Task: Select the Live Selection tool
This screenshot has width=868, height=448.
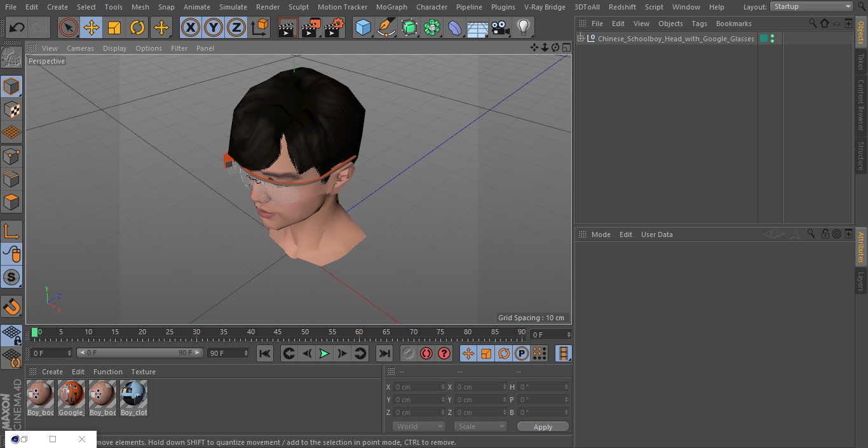Action: [x=69, y=27]
